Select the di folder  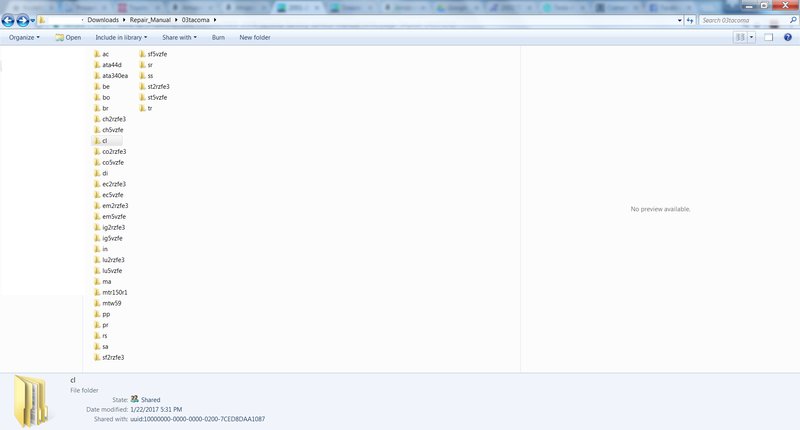pos(101,173)
